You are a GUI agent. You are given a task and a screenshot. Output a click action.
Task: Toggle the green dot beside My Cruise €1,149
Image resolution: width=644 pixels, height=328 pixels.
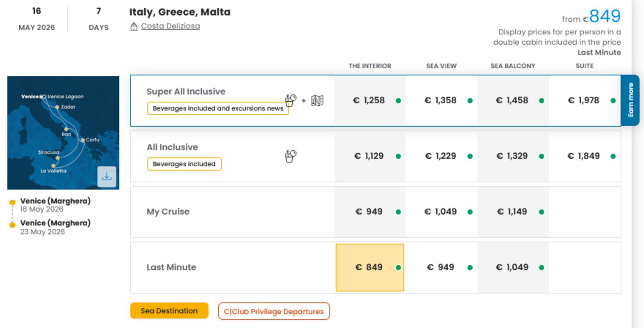(541, 212)
